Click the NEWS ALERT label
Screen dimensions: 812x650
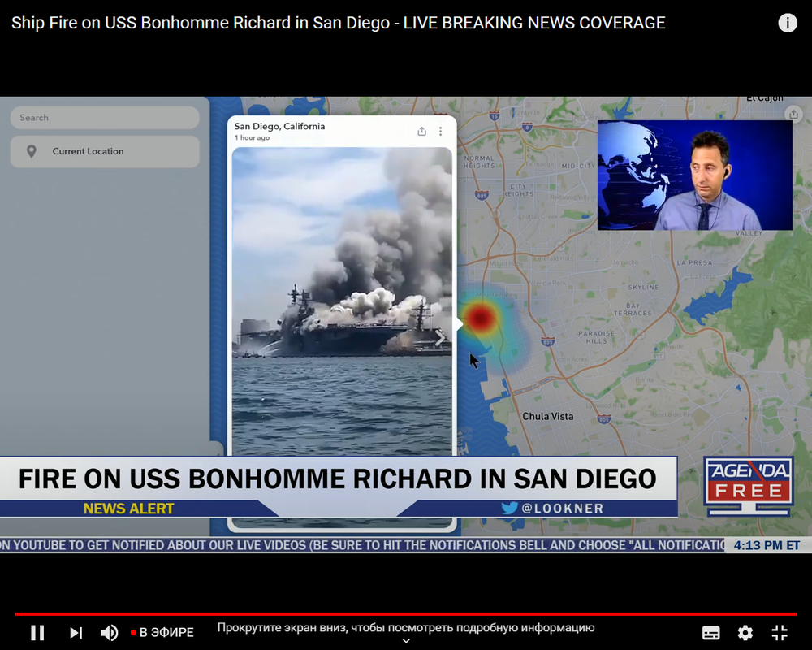pyautogui.click(x=128, y=509)
